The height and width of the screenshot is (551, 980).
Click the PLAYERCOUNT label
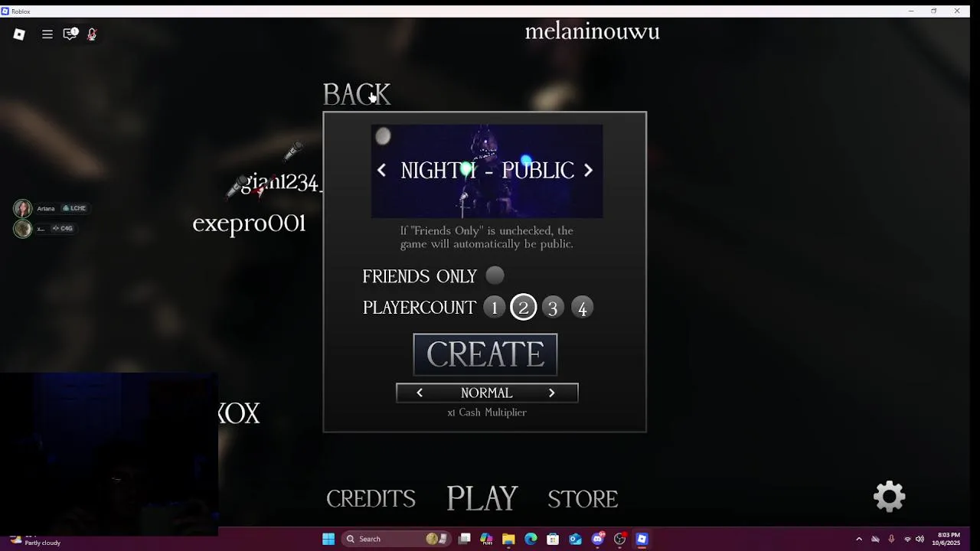(x=419, y=308)
